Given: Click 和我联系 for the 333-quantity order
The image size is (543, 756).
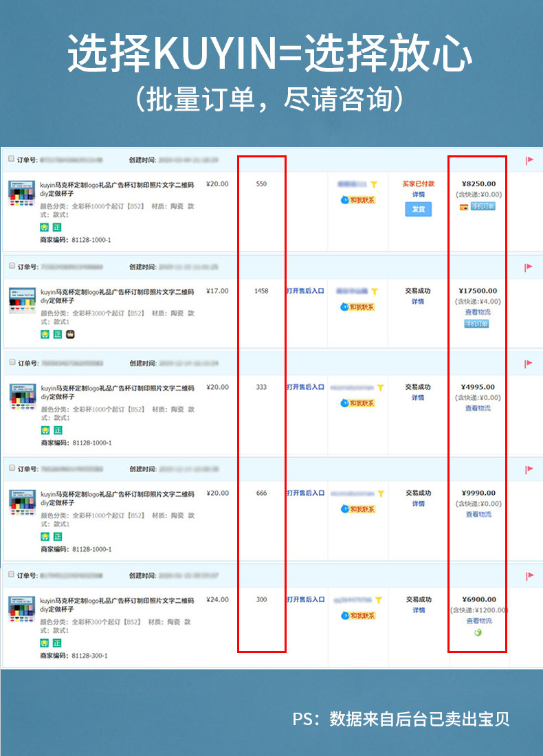Looking at the screenshot, I should [358, 403].
